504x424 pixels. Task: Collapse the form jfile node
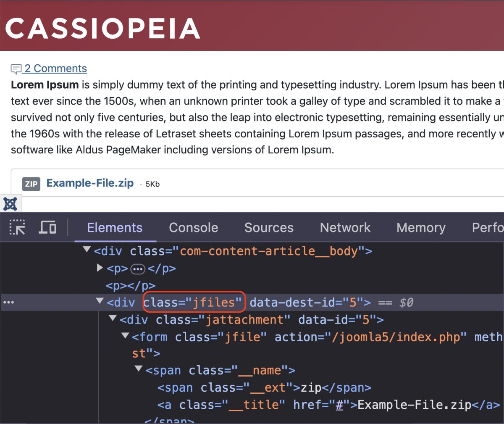pos(125,336)
